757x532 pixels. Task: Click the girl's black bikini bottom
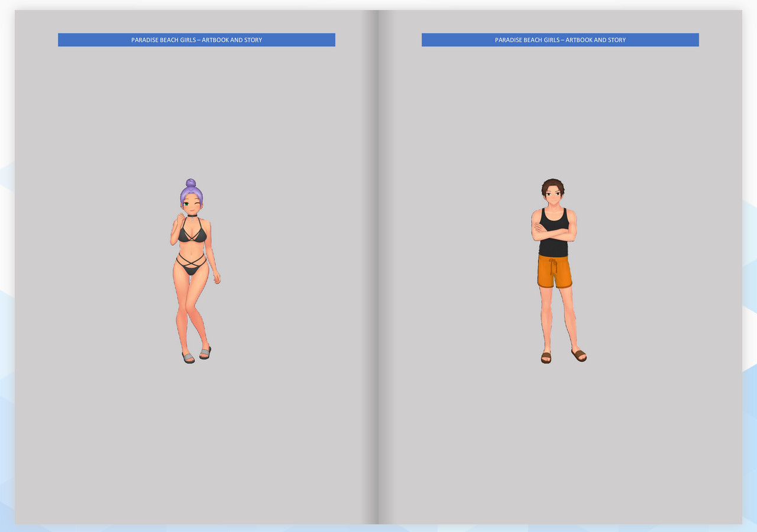[191, 265]
